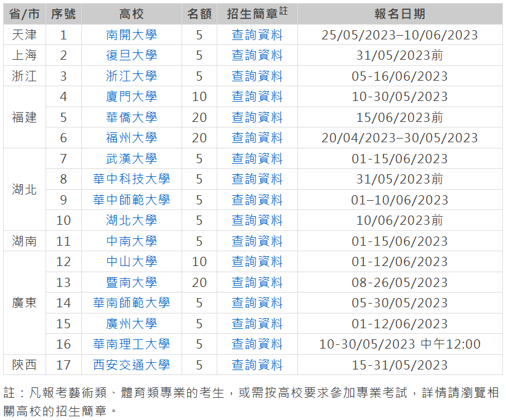Select 查詢資料 beside 廣州大學
506x420 pixels.
tap(257, 324)
